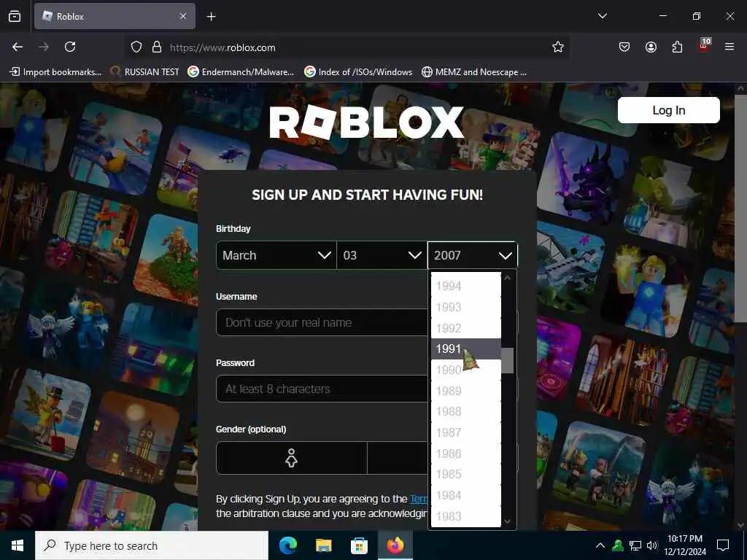Pick 1989 from the year list

466,391
